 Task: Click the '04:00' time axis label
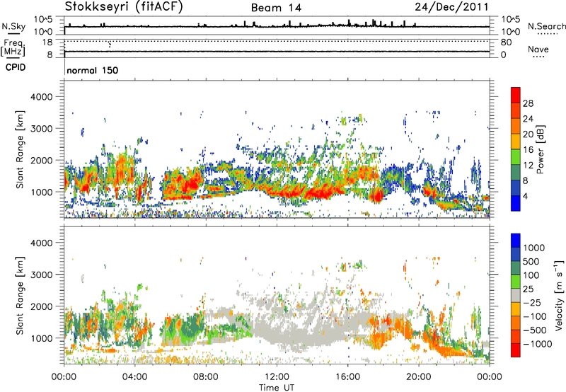coord(134,377)
